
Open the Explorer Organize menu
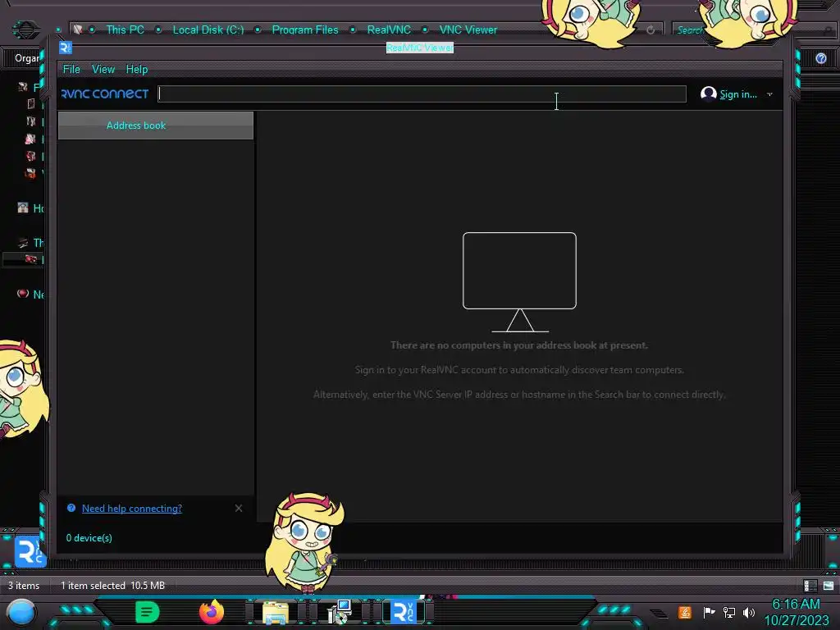27,58
